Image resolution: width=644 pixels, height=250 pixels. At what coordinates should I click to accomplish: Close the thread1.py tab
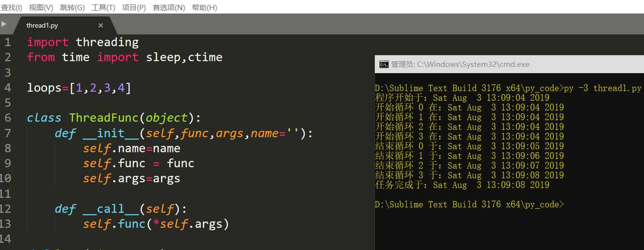coord(101,25)
